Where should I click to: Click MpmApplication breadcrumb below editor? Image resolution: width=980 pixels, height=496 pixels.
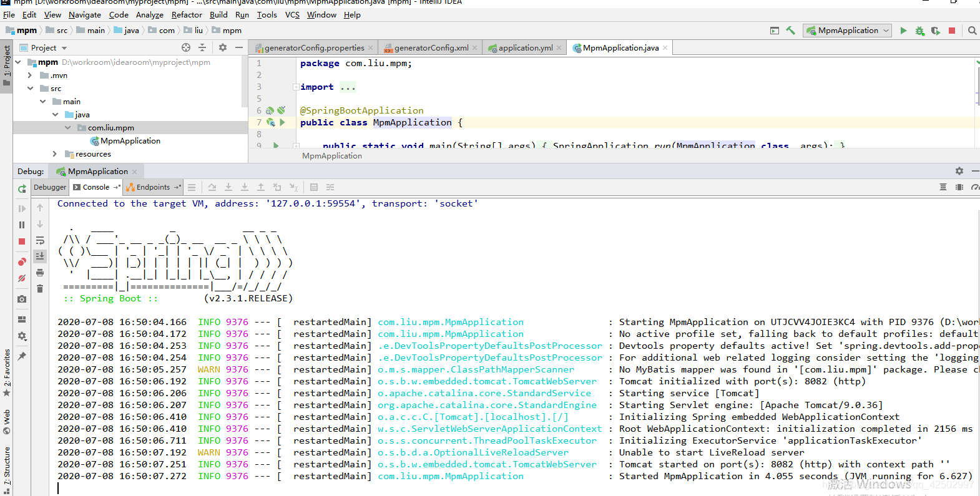click(x=332, y=156)
